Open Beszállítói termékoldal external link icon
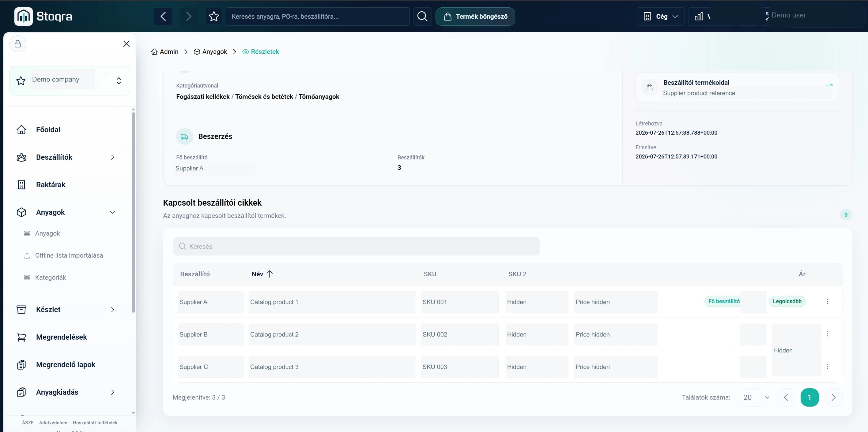Viewport: 868px width, 432px height. 829,85
